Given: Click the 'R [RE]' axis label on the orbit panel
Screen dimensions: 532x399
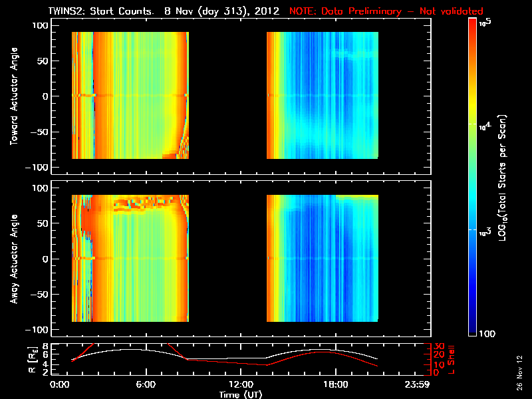Looking at the screenshot, I should click(33, 359).
